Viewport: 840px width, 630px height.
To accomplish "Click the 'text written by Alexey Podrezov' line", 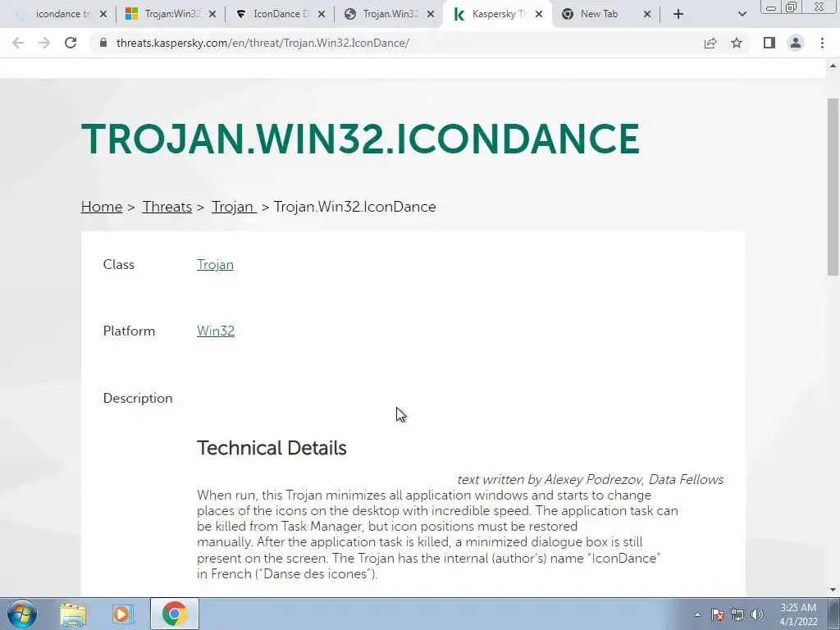I will pos(591,479).
